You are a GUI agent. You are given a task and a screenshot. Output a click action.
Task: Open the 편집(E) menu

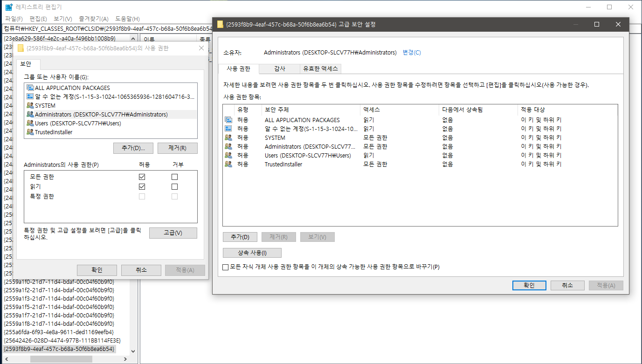point(38,19)
